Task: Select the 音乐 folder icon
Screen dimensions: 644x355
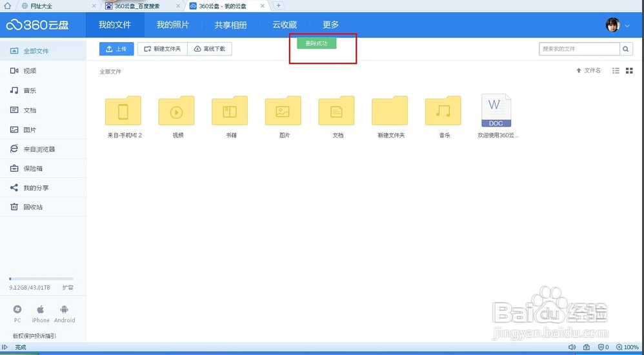Action: [443, 110]
